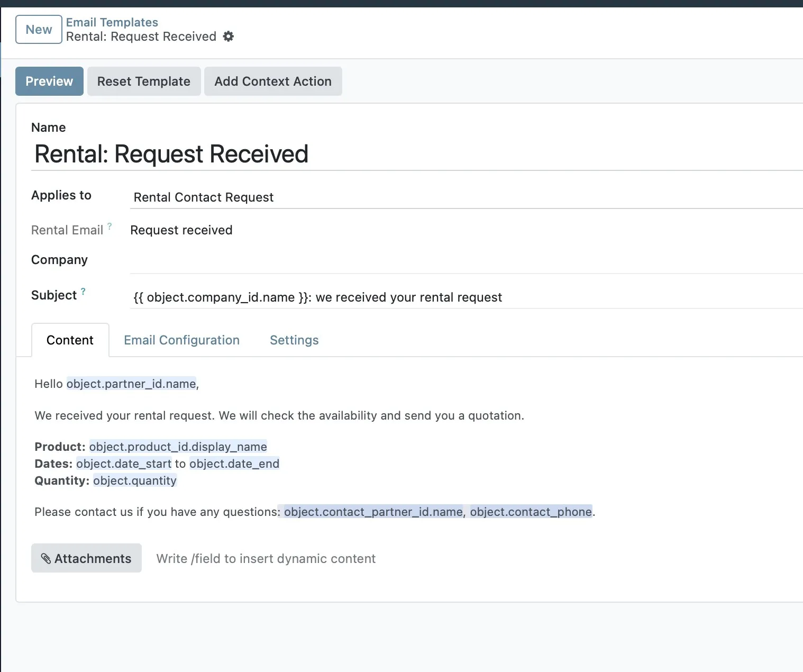Click the 'Write /field to insert dynamic content' hint
The height and width of the screenshot is (672, 803).
(x=266, y=559)
